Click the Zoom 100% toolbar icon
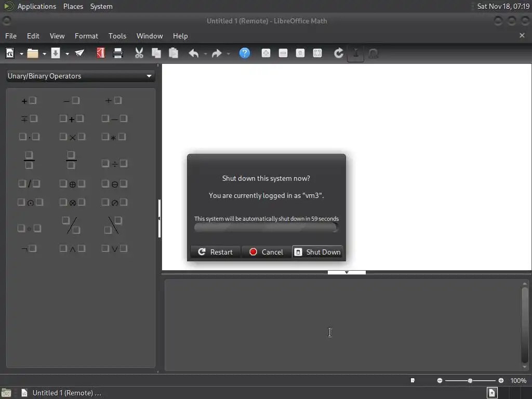532x399 pixels. (300, 53)
